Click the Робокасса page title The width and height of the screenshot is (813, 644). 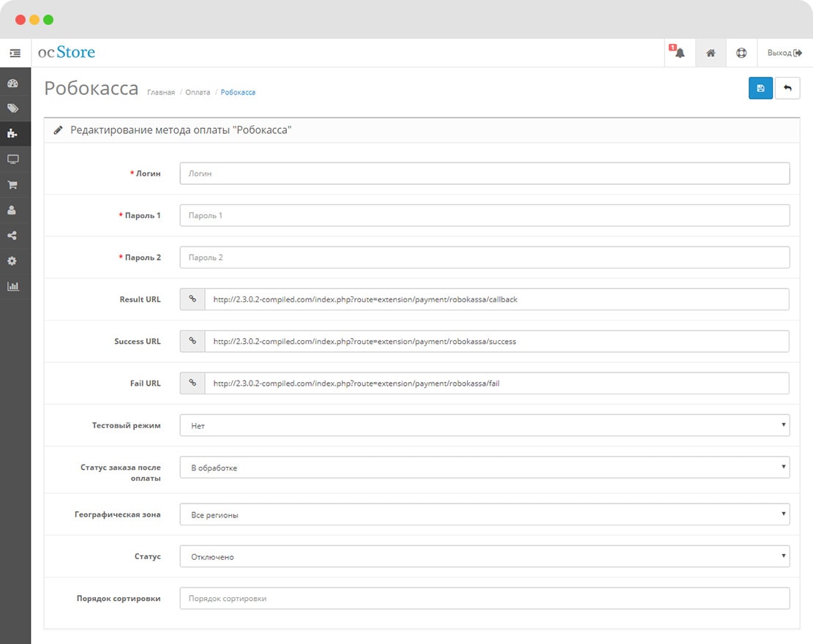pyautogui.click(x=91, y=88)
